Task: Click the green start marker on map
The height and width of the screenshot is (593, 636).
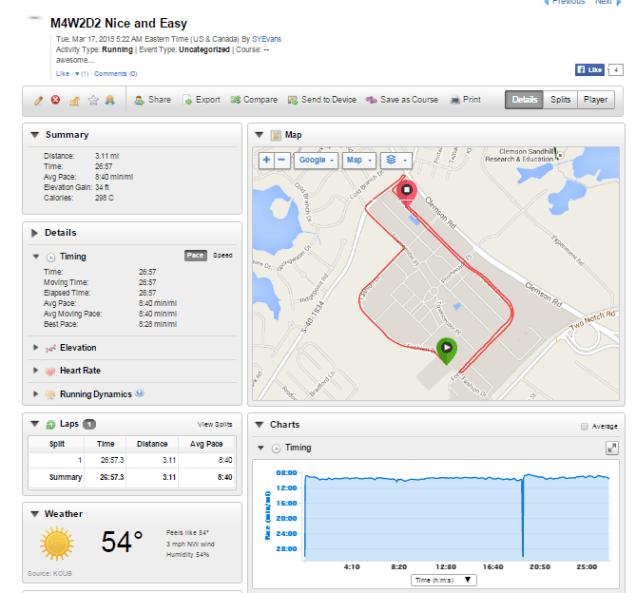Action: coord(447,350)
